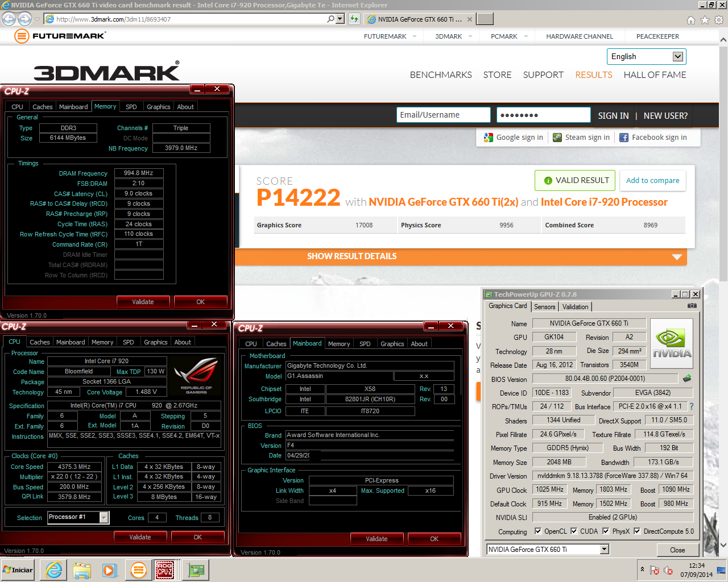Toggle the DirectCompute 5.0 checkbox
The image size is (728, 582).
coord(637,531)
